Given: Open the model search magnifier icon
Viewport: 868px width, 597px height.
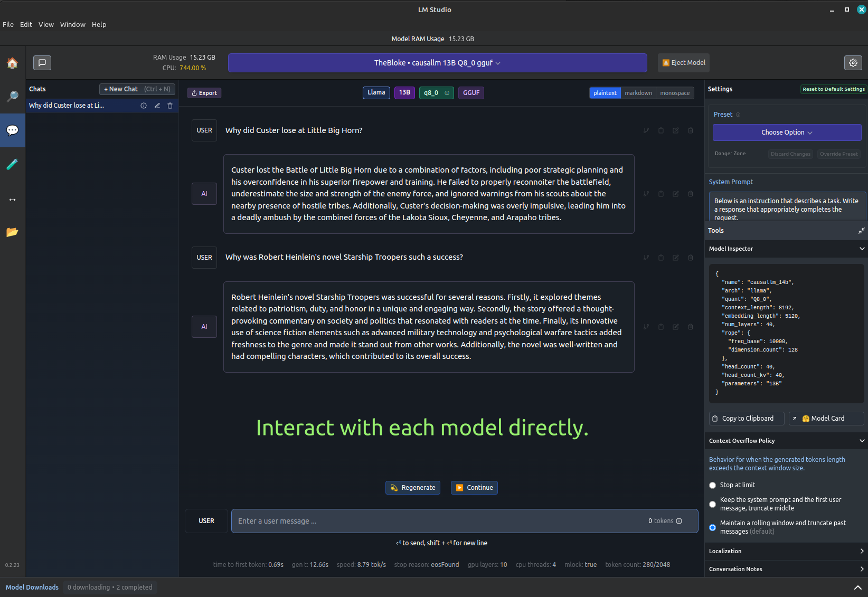Looking at the screenshot, I should click(12, 96).
